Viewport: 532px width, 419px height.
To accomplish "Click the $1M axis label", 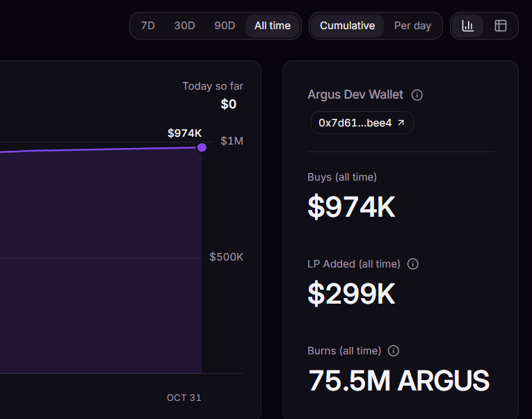I will 232,140.
